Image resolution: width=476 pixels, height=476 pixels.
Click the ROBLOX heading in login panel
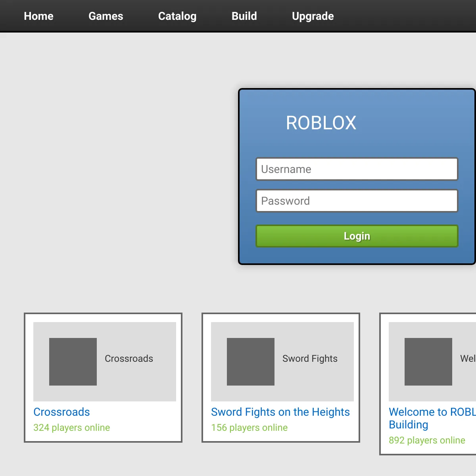click(321, 123)
